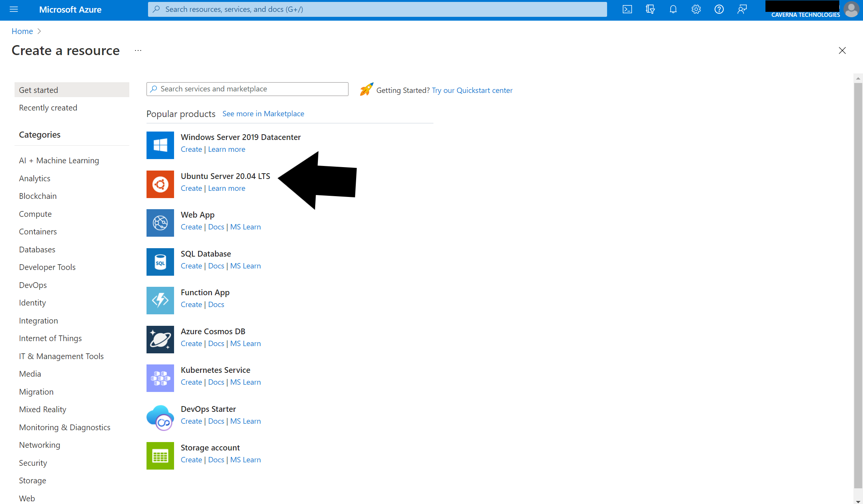This screenshot has width=863, height=504.
Task: Click the breadcrumb chevron after Home
Action: [39, 31]
